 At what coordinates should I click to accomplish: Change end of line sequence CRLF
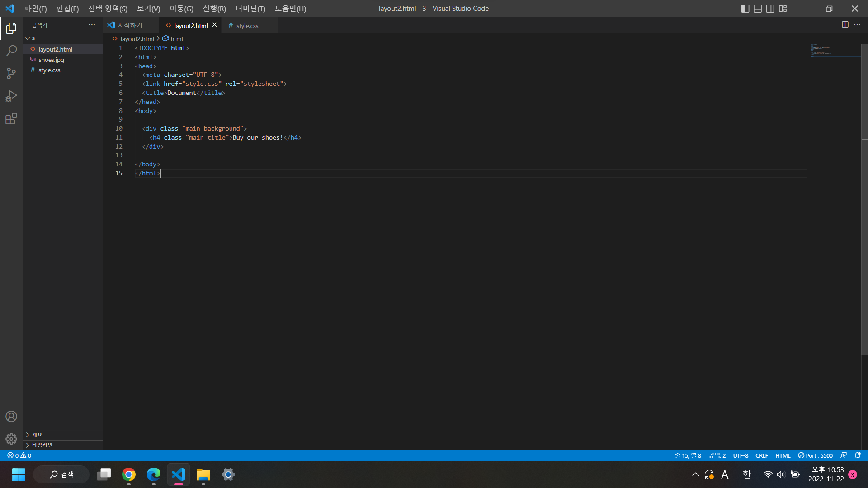[x=762, y=455]
